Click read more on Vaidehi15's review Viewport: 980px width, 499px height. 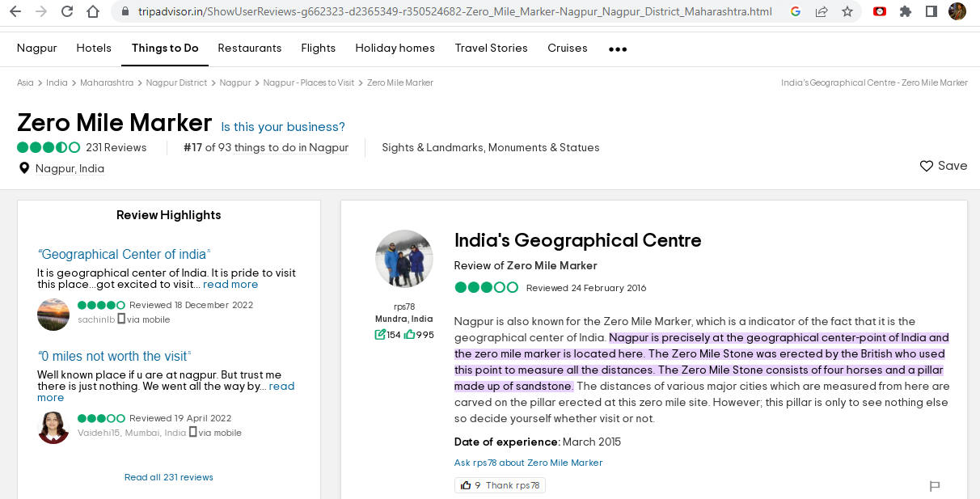166,391
